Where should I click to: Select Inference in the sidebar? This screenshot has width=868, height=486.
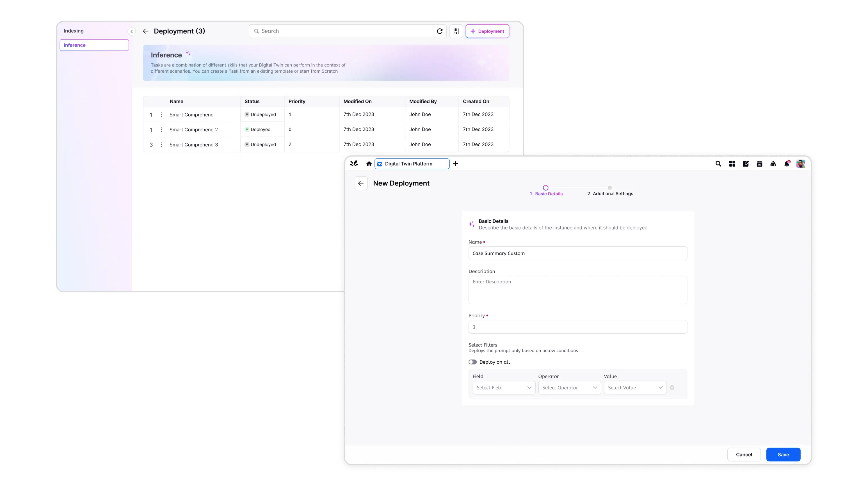(x=94, y=45)
